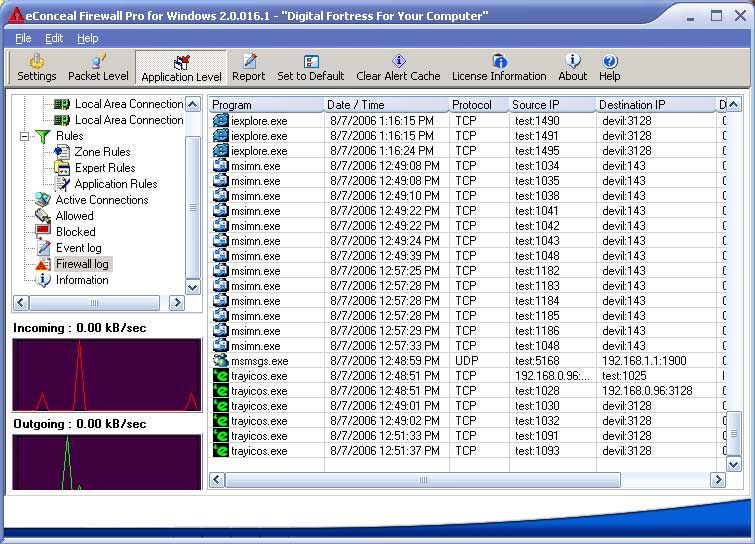The width and height of the screenshot is (755, 544).
Task: Open the About dialog icon
Action: pyautogui.click(x=573, y=68)
